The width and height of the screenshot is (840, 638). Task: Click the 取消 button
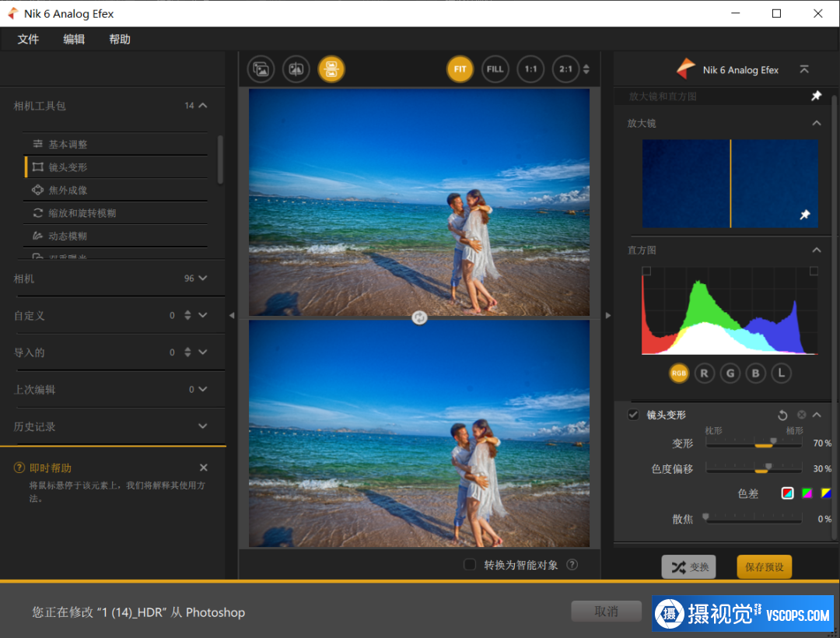point(607,612)
